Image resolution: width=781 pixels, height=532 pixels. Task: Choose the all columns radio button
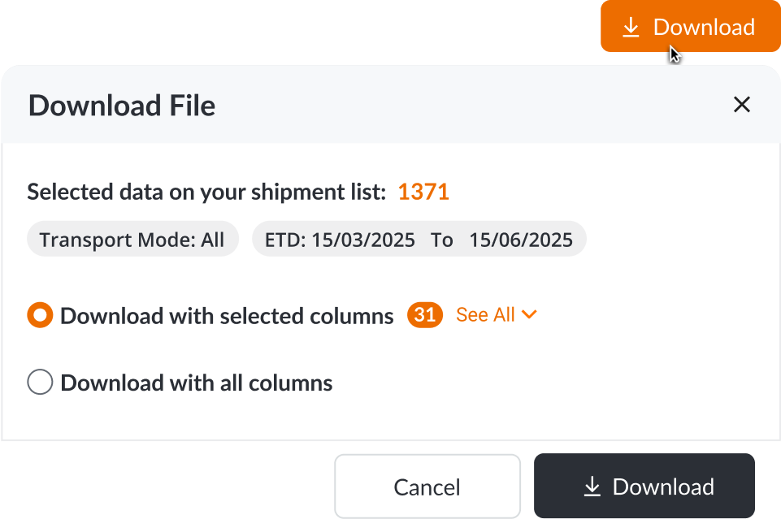[41, 383]
